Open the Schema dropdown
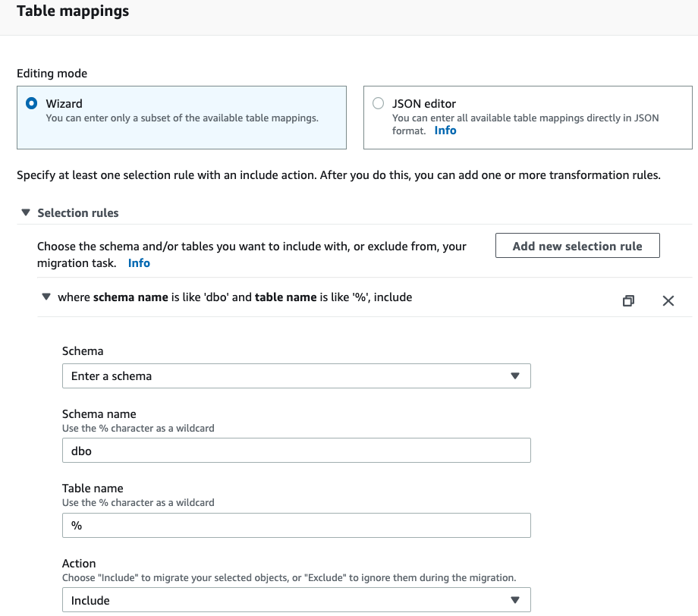698x616 pixels. (296, 376)
